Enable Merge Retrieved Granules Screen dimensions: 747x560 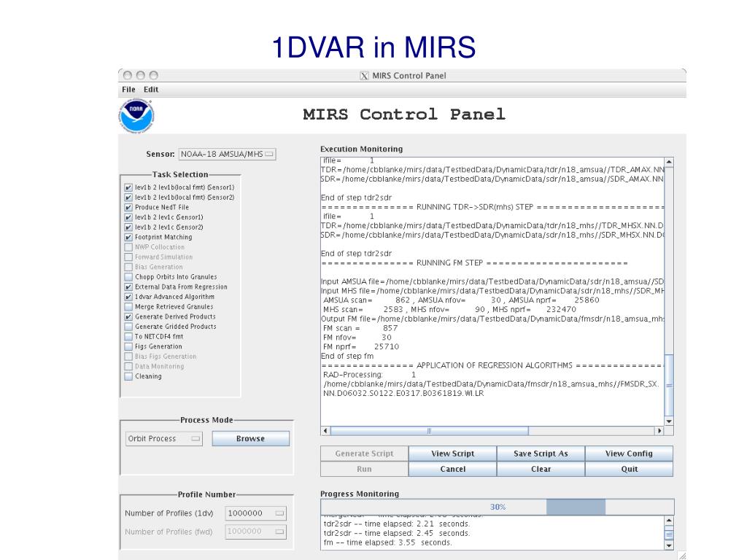click(x=128, y=307)
